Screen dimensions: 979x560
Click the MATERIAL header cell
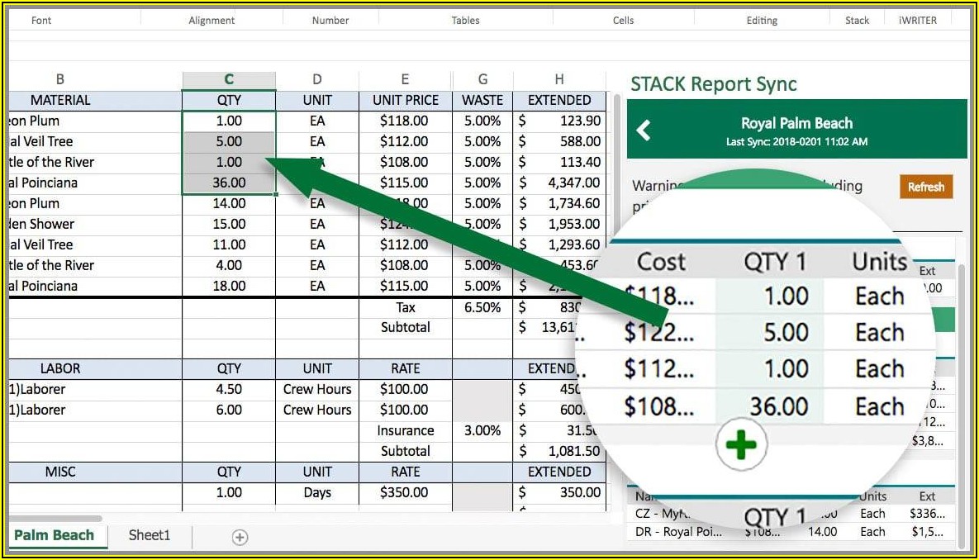click(60, 100)
